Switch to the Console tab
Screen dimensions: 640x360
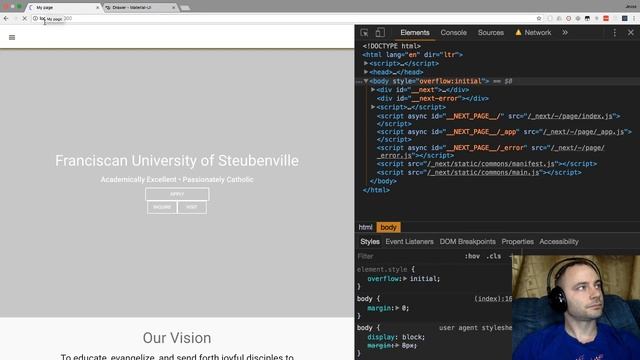pyautogui.click(x=453, y=33)
